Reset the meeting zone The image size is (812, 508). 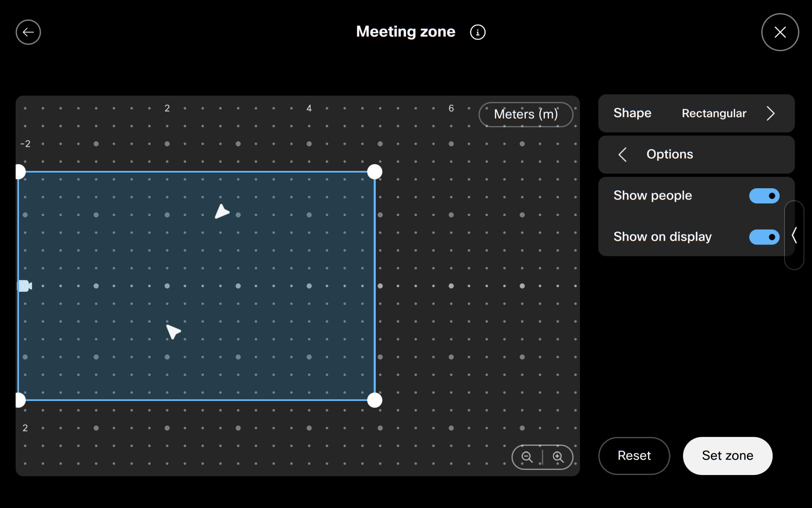[634, 456]
